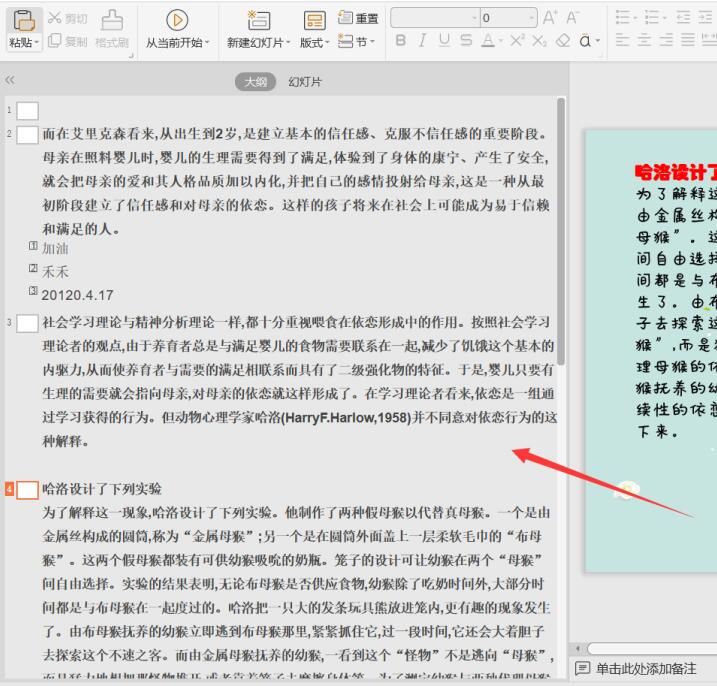717x686 pixels.
Task: Align text right
Action: [666, 40]
